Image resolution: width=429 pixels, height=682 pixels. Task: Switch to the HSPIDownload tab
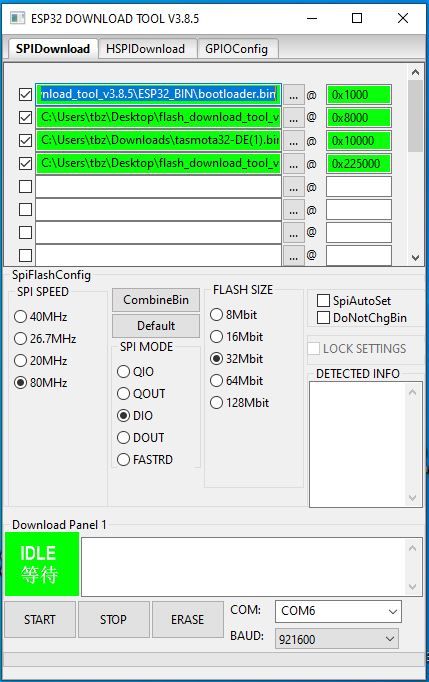(x=145, y=49)
